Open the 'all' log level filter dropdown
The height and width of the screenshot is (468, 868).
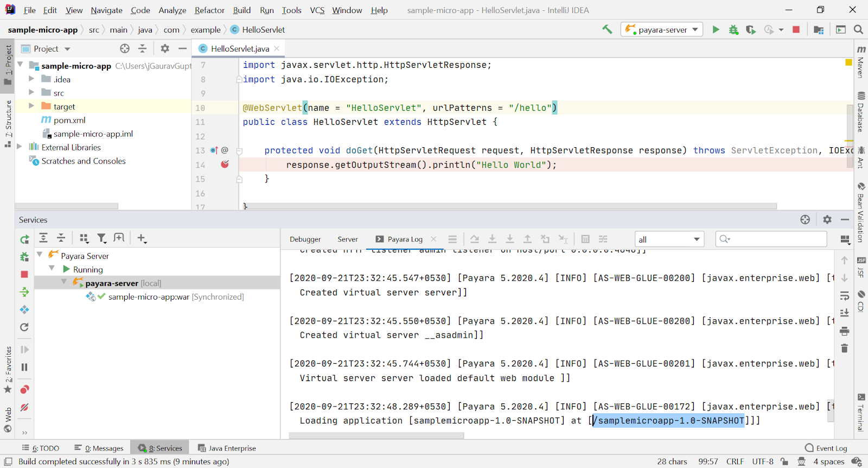(x=669, y=239)
